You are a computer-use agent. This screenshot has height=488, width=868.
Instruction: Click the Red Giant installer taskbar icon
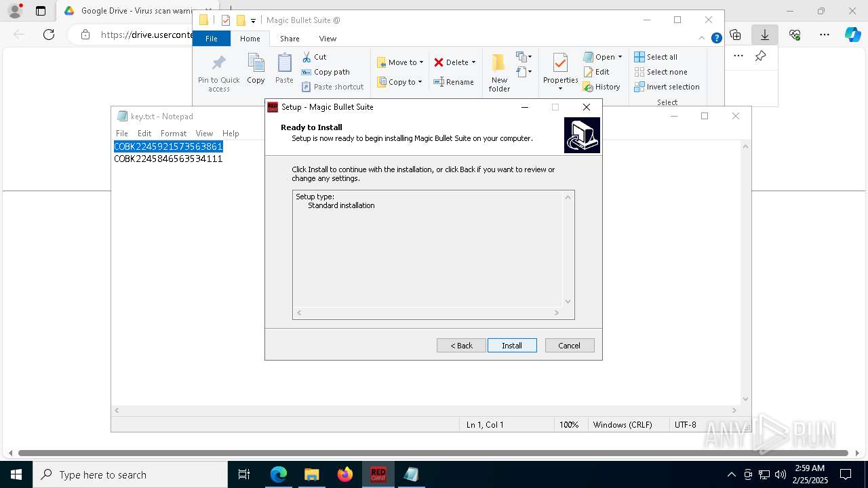[x=378, y=474]
